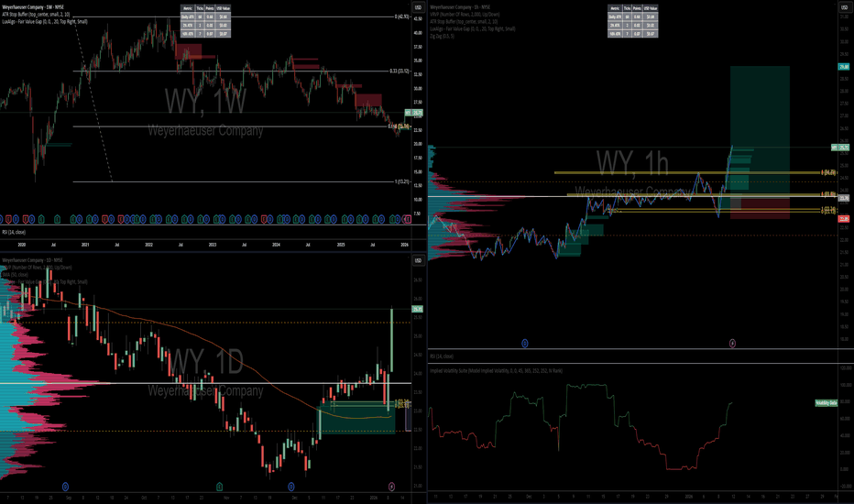Click the current price label on daily chart
The image size is (854, 504).
(x=417, y=309)
